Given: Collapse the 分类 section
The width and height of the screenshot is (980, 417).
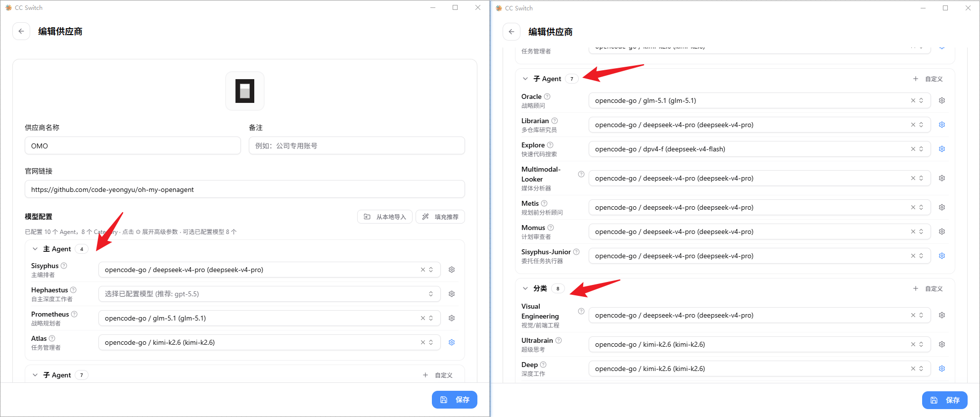Looking at the screenshot, I should (x=525, y=288).
